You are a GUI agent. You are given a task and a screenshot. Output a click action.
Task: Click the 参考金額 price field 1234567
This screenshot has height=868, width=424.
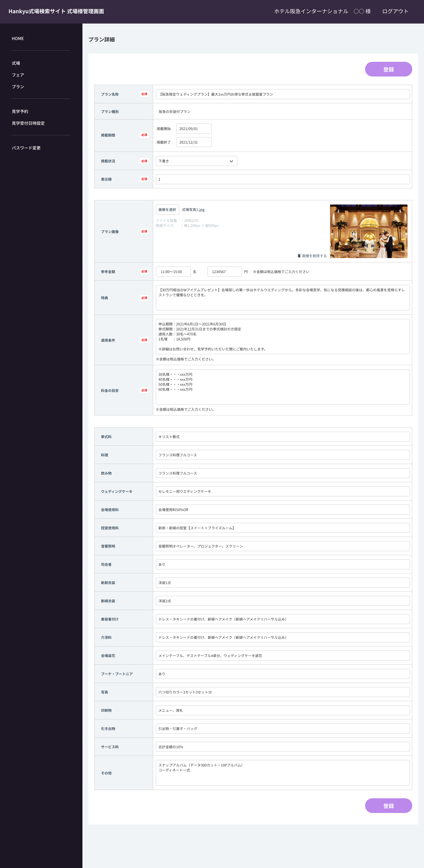(224, 272)
